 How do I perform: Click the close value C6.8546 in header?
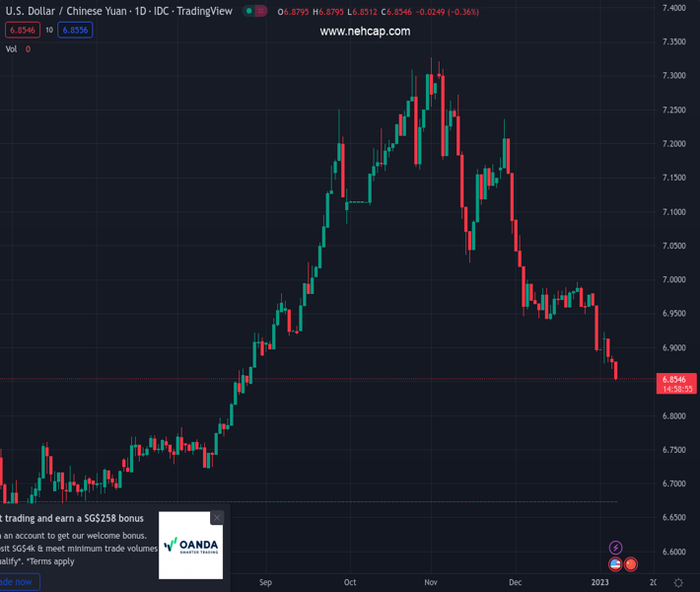tap(396, 12)
